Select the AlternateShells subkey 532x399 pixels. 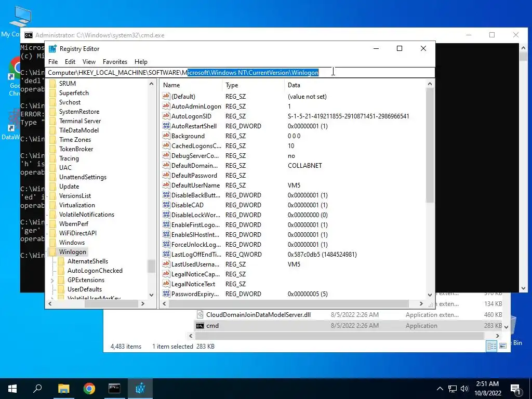click(x=87, y=261)
